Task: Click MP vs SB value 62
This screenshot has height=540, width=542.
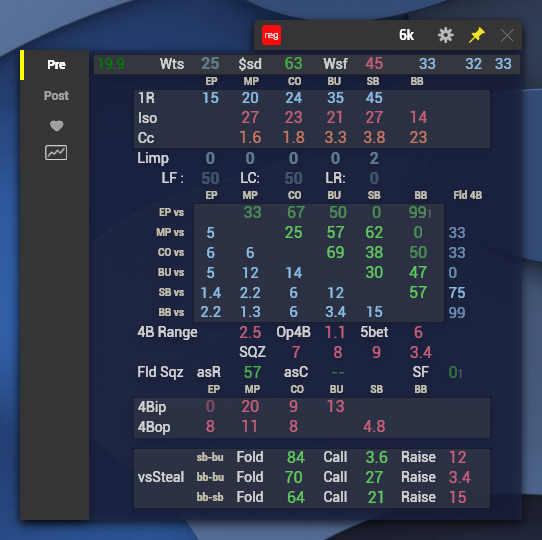Action: click(374, 232)
